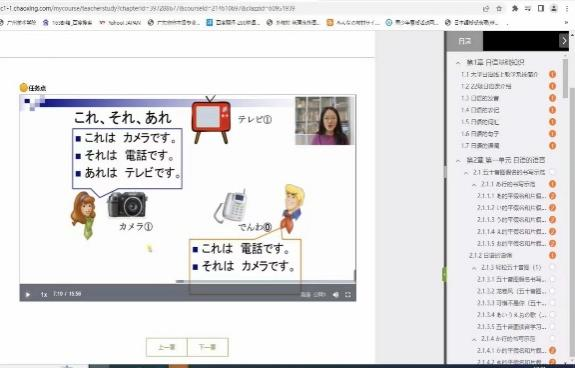
Task: Collapse the 2.1.4 subsection tree node
Action: pos(474,339)
